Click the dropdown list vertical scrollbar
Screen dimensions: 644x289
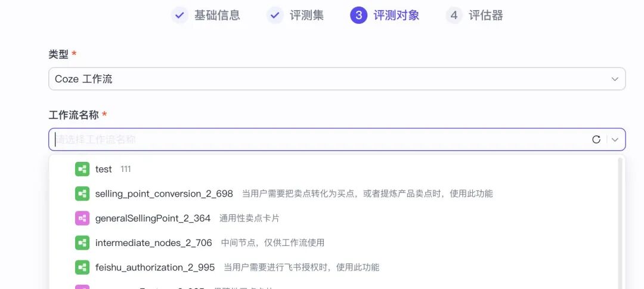[x=620, y=223]
